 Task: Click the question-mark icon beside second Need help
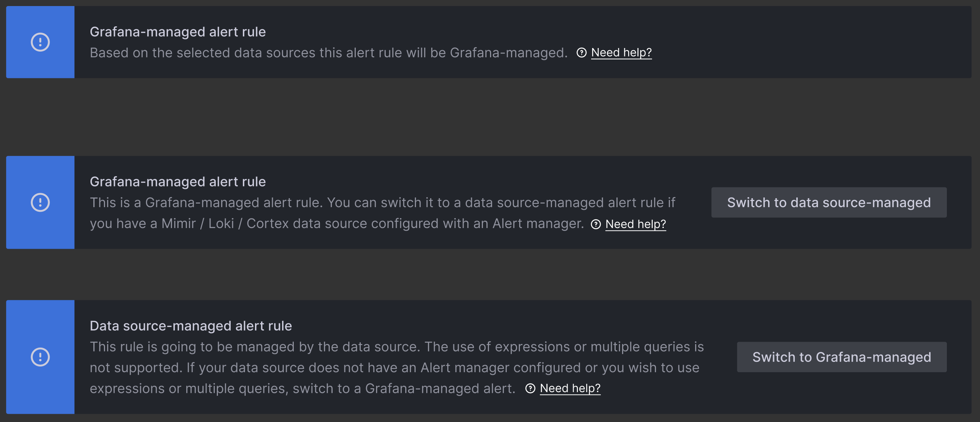tap(596, 224)
